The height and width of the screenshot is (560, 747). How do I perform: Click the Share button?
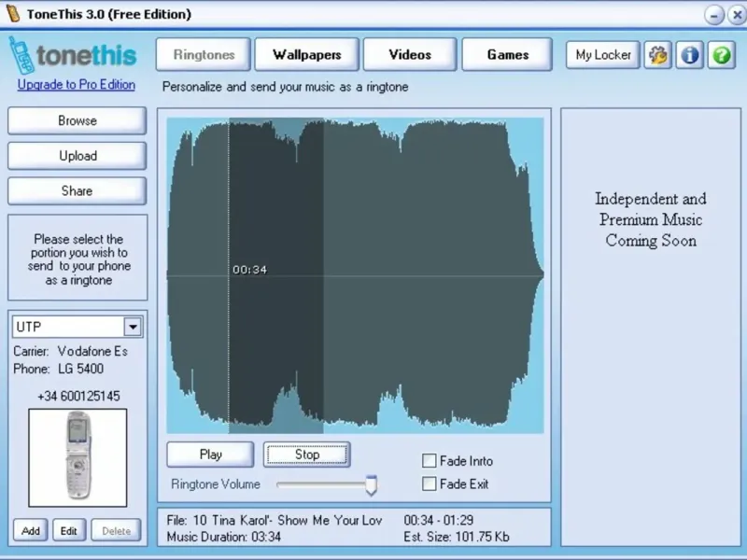click(x=78, y=191)
